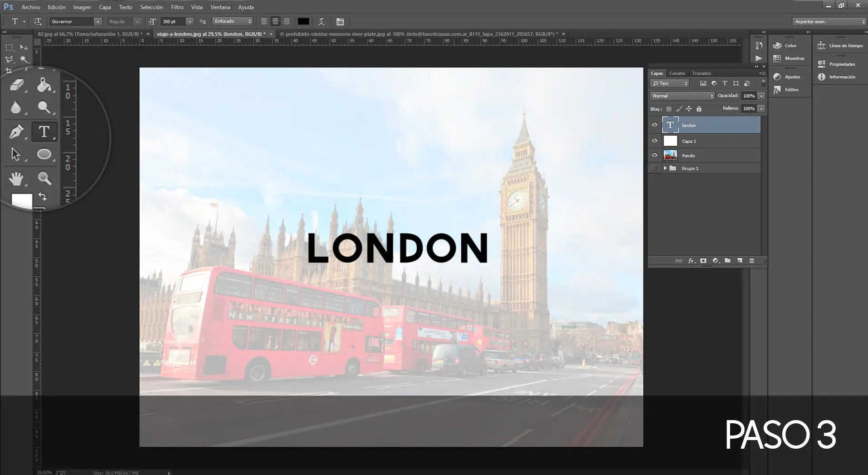The image size is (868, 475).
Task: Open the Opacidad slider arrow
Action: point(761,96)
